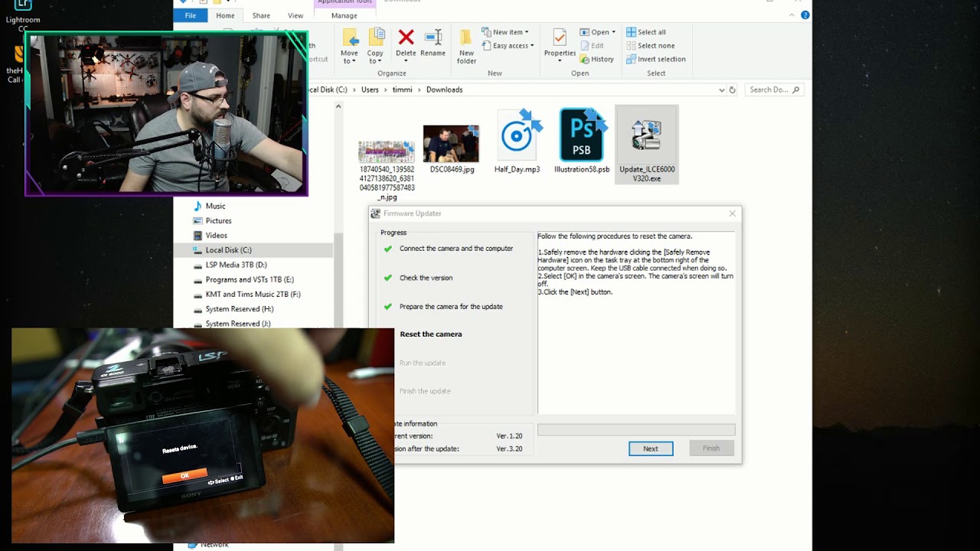Click 'Reset the camera' progress step
Image resolution: width=980 pixels, height=551 pixels.
tap(431, 334)
